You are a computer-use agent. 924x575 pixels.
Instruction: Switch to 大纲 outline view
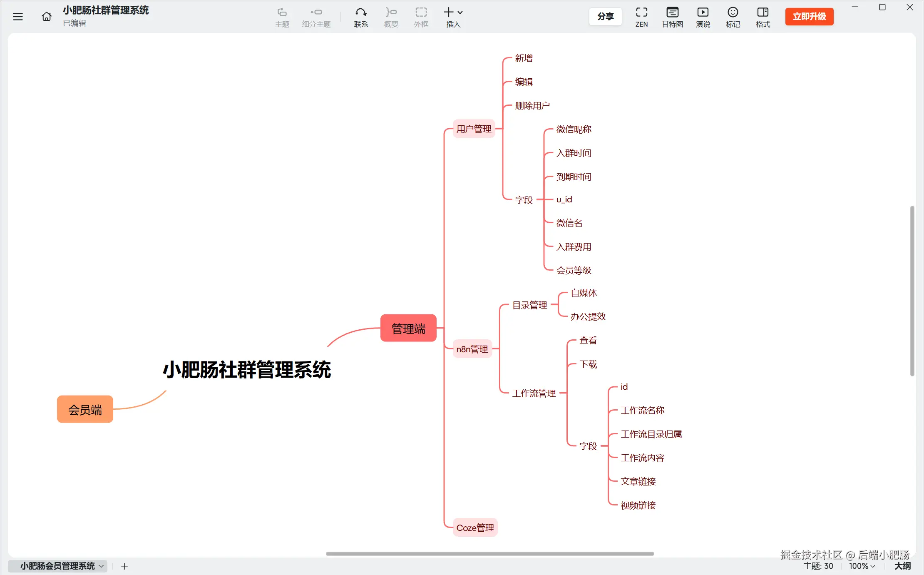(x=902, y=566)
